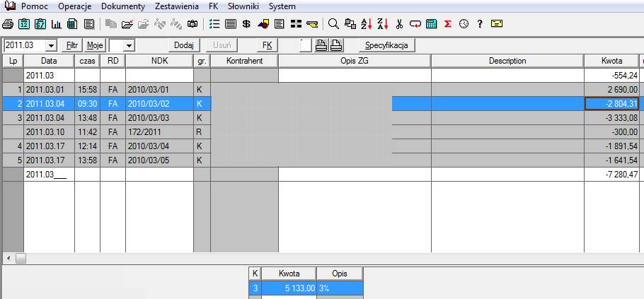Click the Specyfikacja button
Viewport: 644px width, 299px height.
tap(386, 45)
